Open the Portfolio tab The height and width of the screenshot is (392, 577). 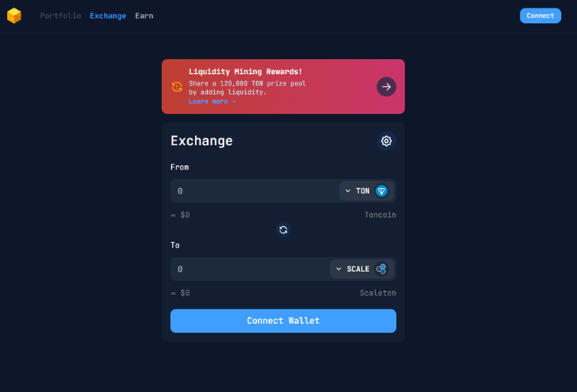coord(60,16)
